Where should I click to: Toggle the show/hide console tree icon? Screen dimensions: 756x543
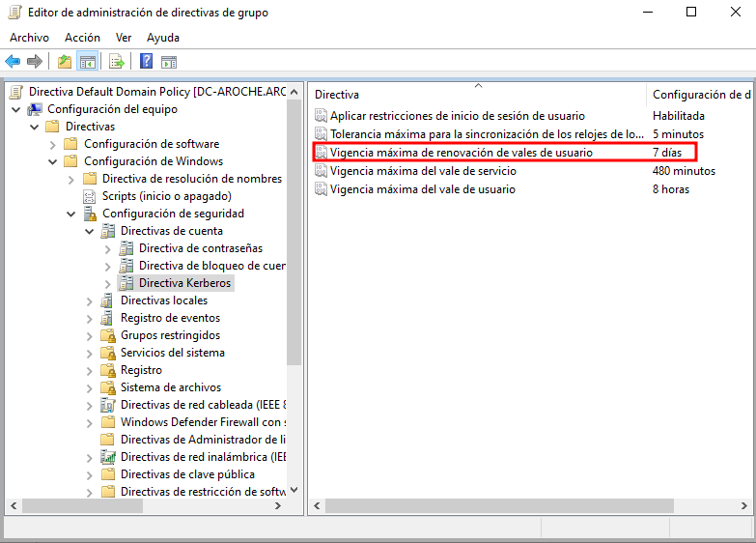click(x=88, y=62)
